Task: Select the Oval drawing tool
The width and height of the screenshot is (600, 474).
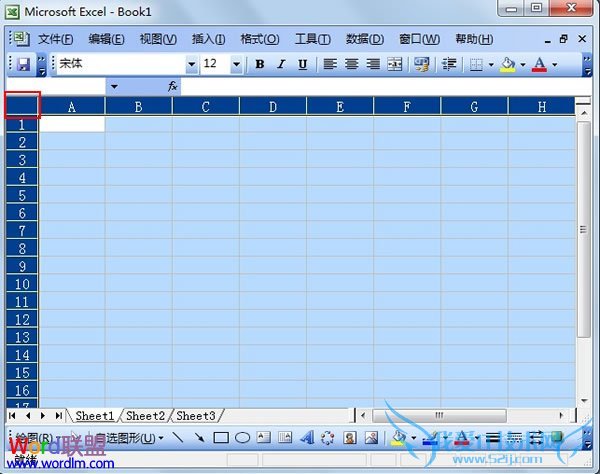Action: click(242, 437)
